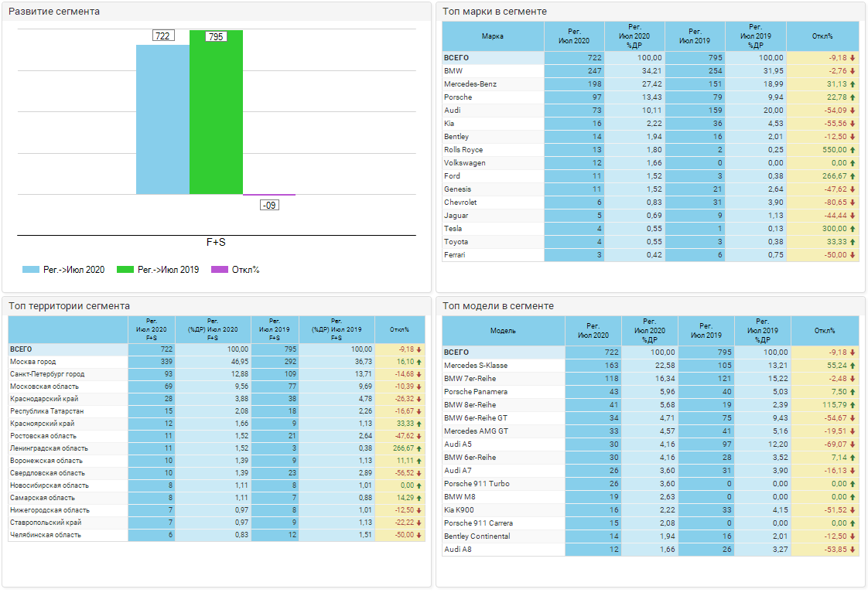Click the down arrow in Audi A8 row
The image size is (868, 613).
pyautogui.click(x=853, y=550)
